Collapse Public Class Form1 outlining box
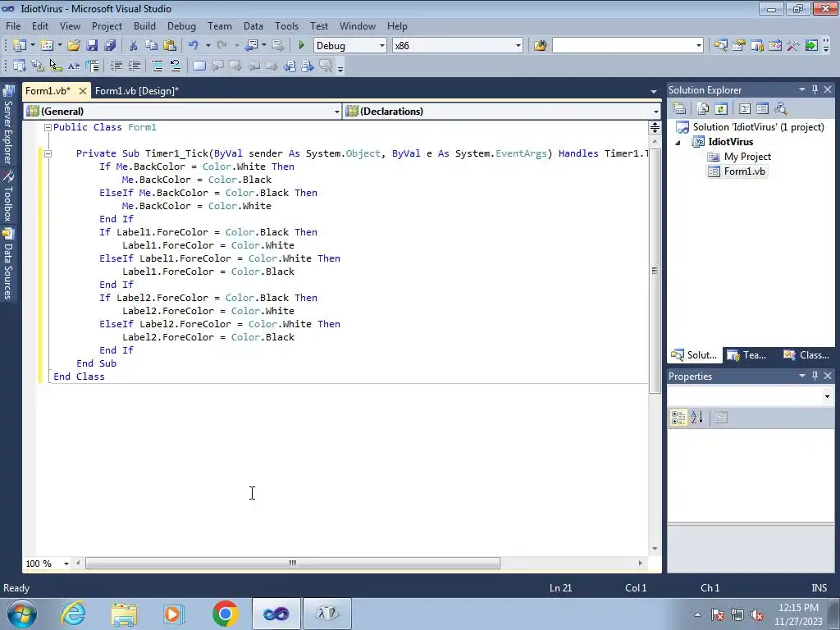 click(48, 127)
